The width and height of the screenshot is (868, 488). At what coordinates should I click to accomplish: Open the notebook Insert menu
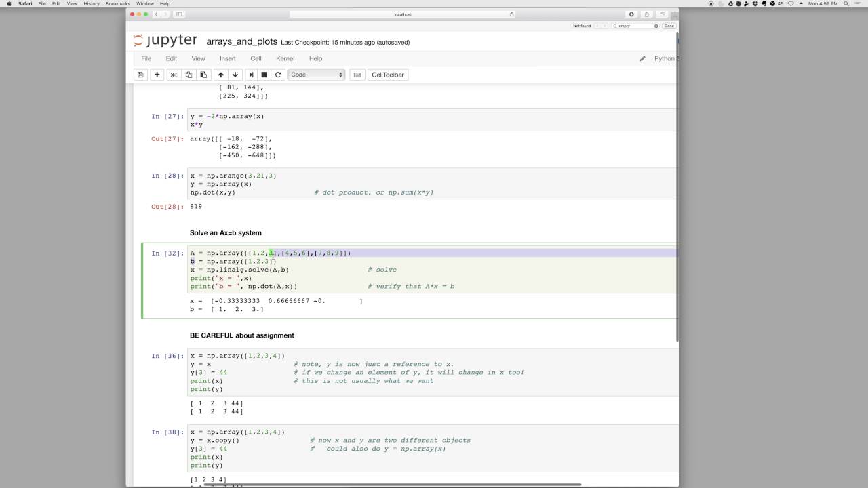point(228,58)
